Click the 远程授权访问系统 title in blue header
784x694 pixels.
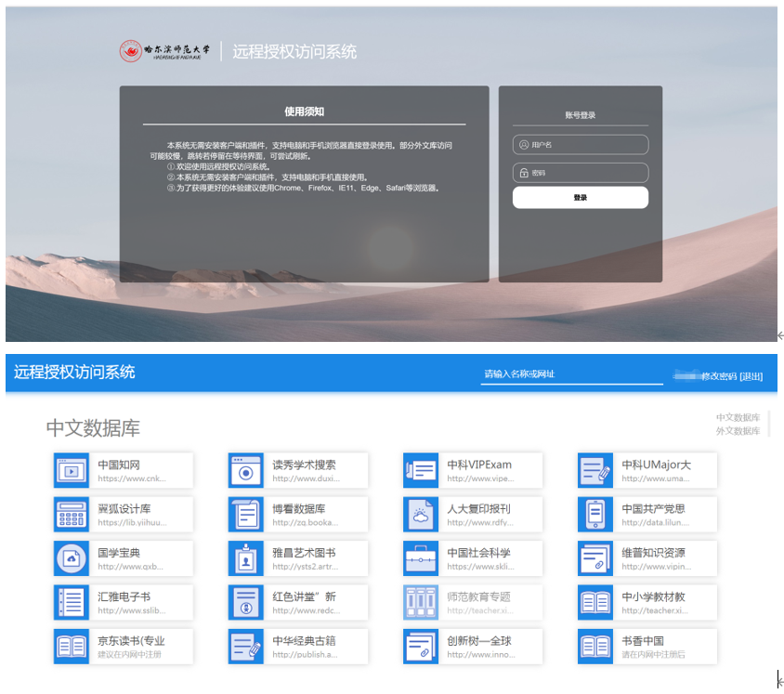tap(74, 373)
